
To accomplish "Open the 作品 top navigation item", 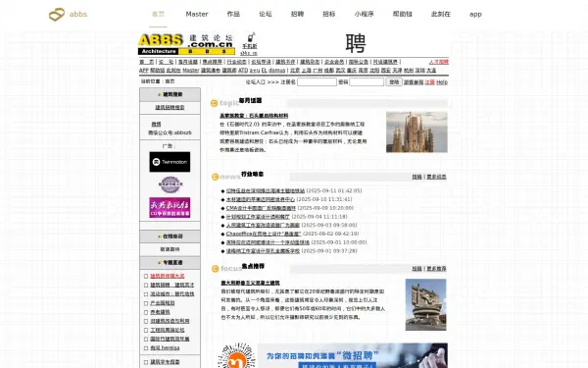I will [x=233, y=14].
